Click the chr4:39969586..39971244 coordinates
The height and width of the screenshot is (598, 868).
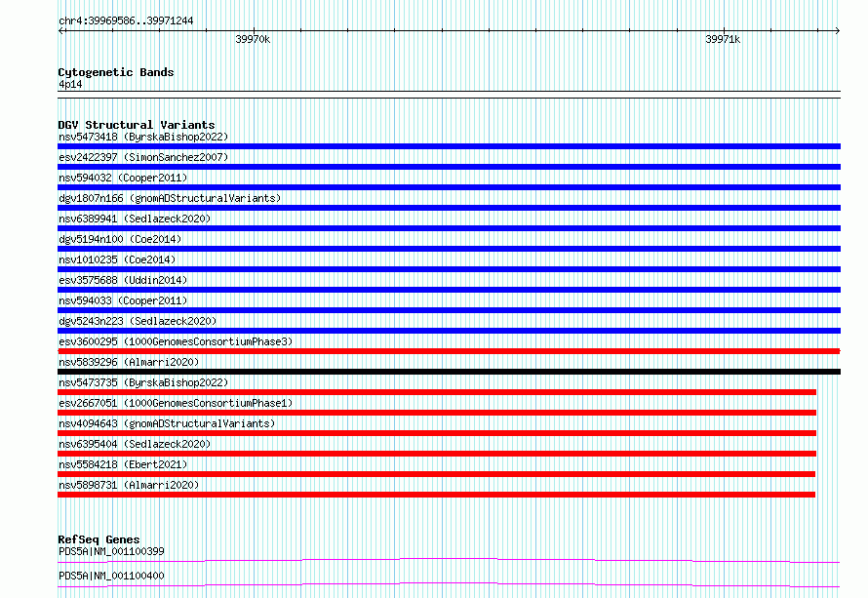[x=126, y=21]
